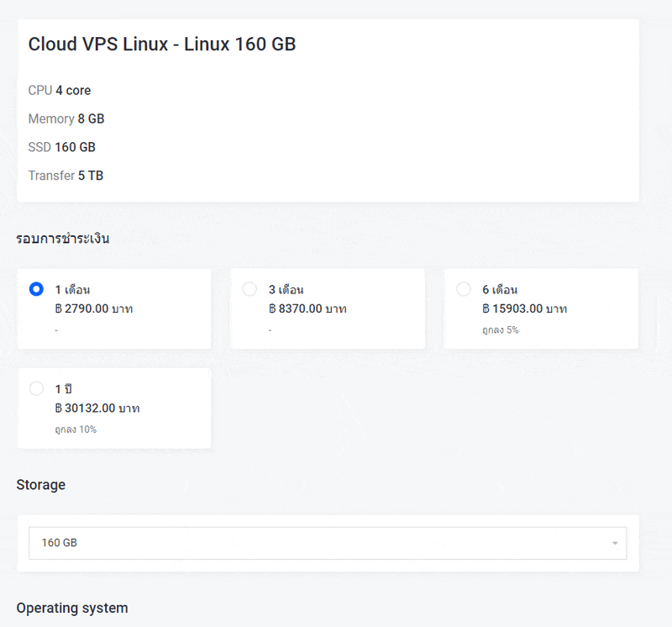Choose the 3 เดือน radio button
Image resolution: width=672 pixels, height=627 pixels.
tap(249, 289)
